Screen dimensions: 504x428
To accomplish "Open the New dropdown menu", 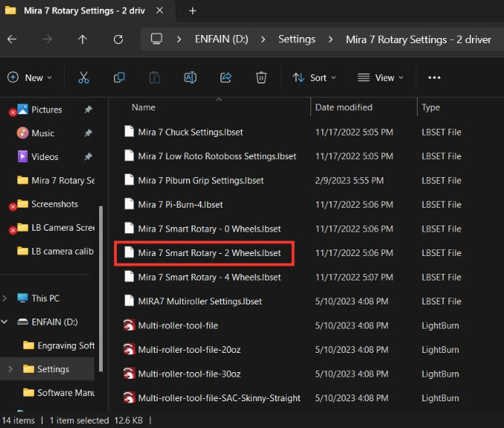I will click(x=30, y=77).
